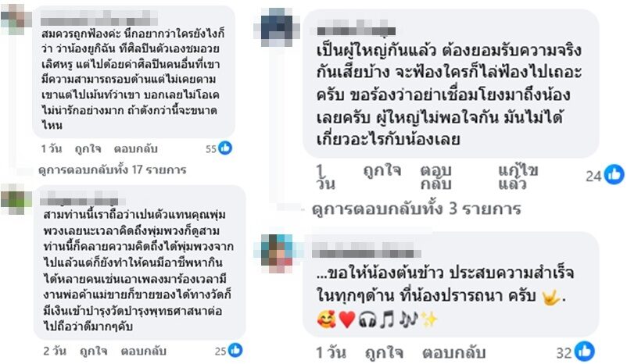This screenshot has height=364, width=627.
Task: Like the comment wishing น้องต้นข้าว success
Action: 384,352
